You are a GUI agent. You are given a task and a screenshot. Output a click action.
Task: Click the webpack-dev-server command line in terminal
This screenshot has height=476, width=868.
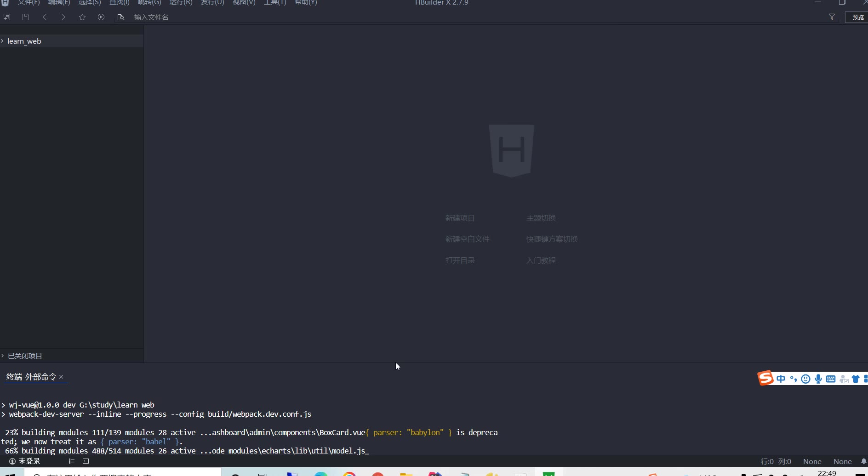coord(156,414)
